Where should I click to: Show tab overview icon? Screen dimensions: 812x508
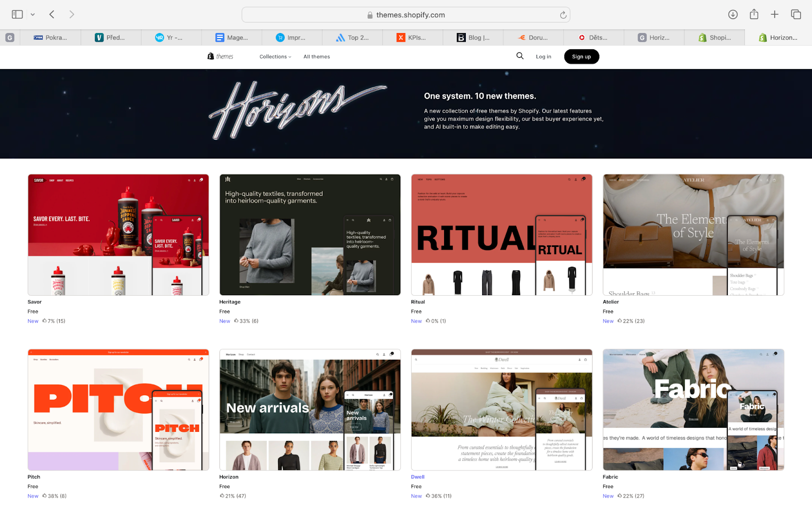point(796,15)
